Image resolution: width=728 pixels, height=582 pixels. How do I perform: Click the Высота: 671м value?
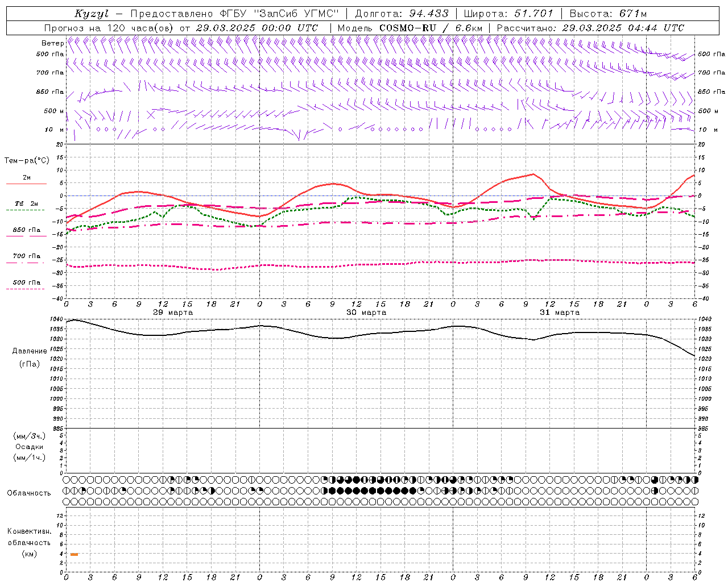(x=608, y=14)
